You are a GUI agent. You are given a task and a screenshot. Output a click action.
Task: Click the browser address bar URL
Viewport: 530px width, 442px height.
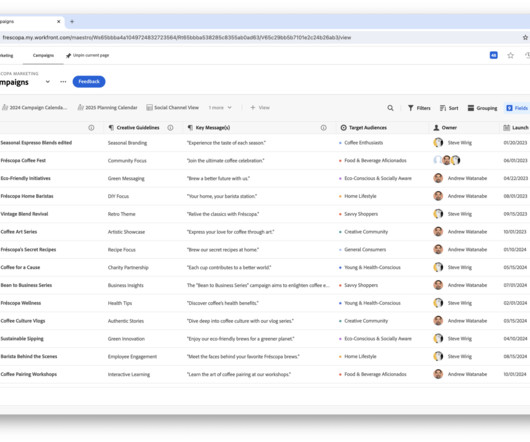pos(177,38)
